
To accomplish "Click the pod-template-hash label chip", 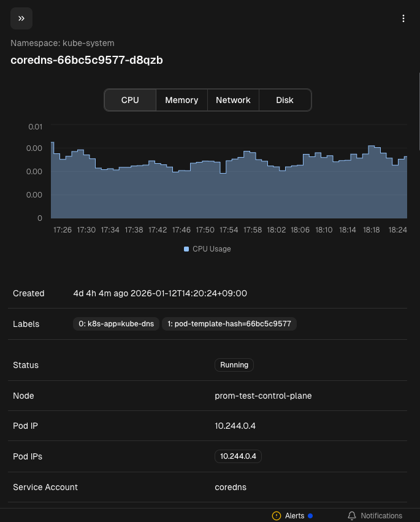I will 229,324.
